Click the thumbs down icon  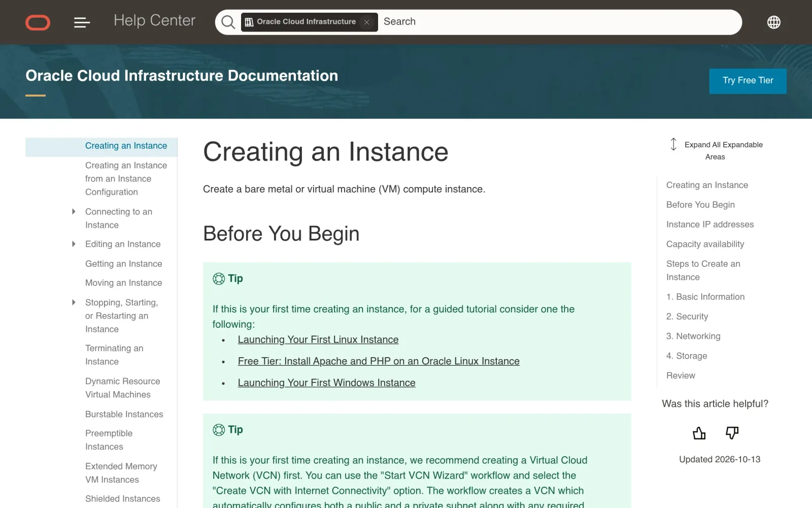point(732,433)
